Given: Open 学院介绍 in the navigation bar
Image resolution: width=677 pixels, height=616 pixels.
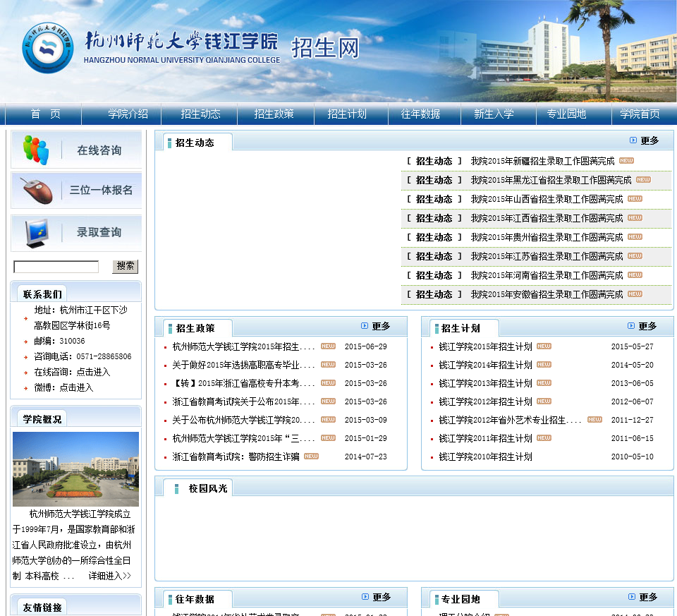Looking at the screenshot, I should (x=128, y=114).
